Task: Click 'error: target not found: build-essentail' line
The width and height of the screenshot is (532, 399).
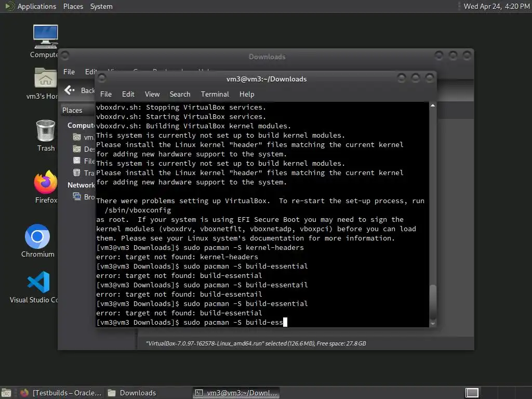Action: click(179, 294)
